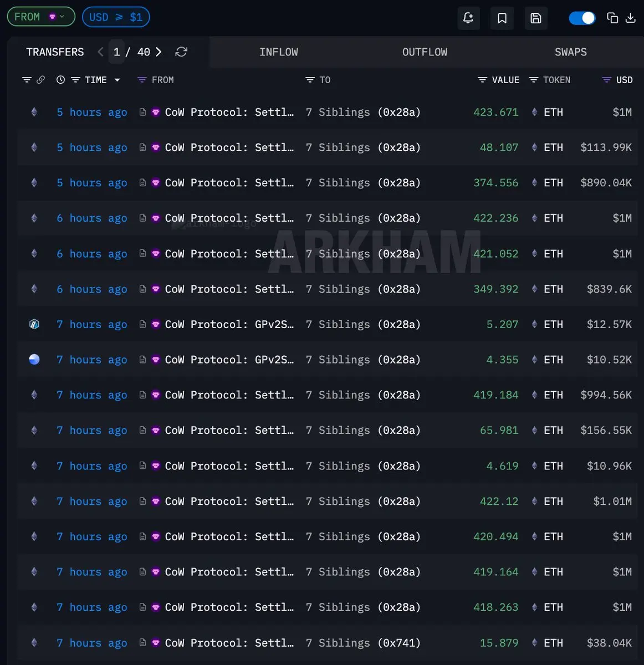Click the $890.04K USD amount
This screenshot has width=644, height=665.
tap(606, 182)
